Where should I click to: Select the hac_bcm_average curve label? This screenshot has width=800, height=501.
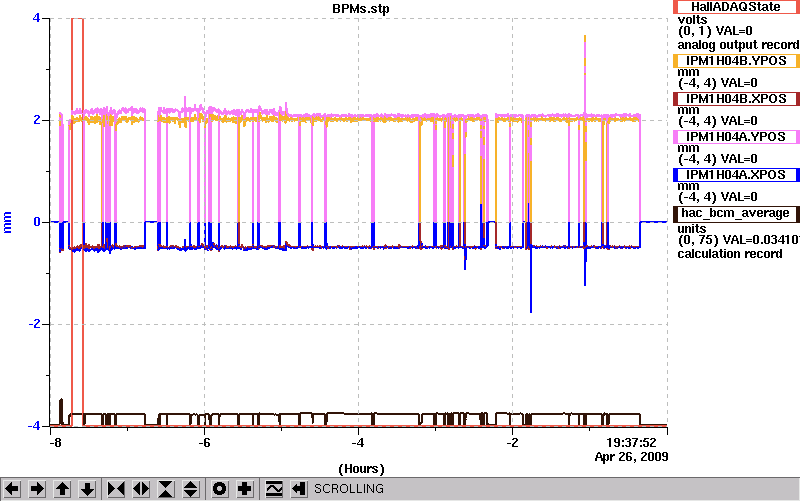[736, 213]
